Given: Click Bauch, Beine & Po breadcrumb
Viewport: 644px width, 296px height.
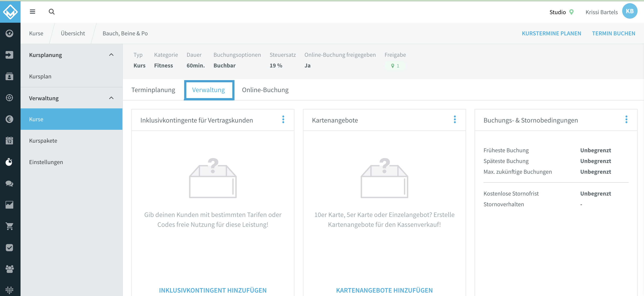Looking at the screenshot, I should pos(125,33).
